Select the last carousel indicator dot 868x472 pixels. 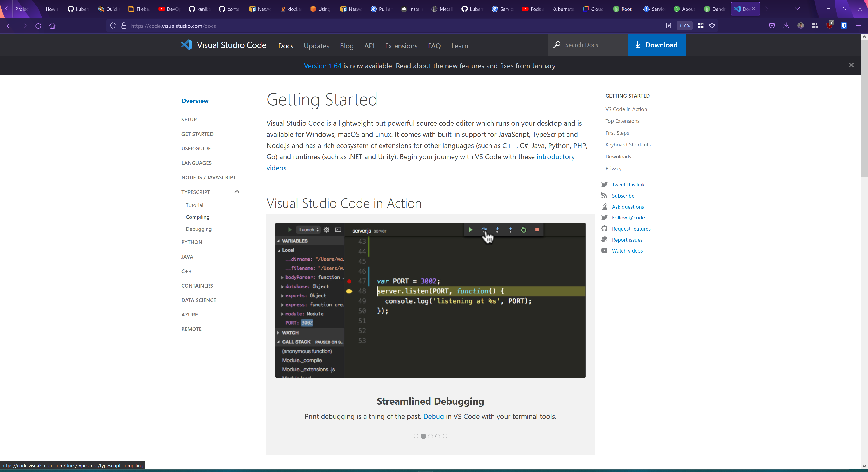(x=445, y=436)
